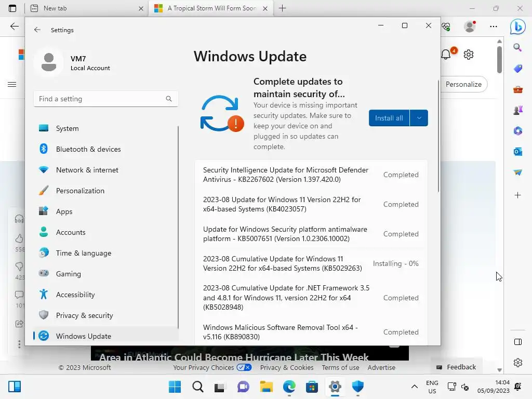Expand the Install all dropdown arrow
The height and width of the screenshot is (399, 532).
click(419, 118)
